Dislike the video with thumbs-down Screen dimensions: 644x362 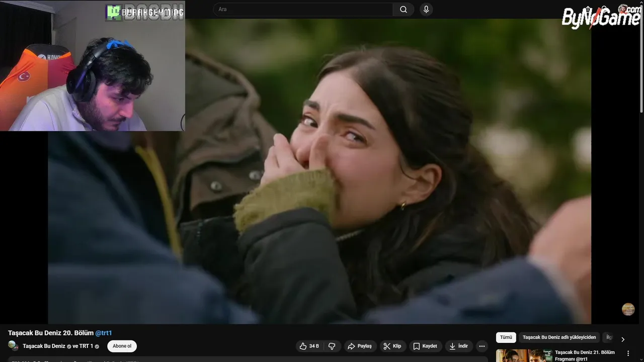[332, 346]
